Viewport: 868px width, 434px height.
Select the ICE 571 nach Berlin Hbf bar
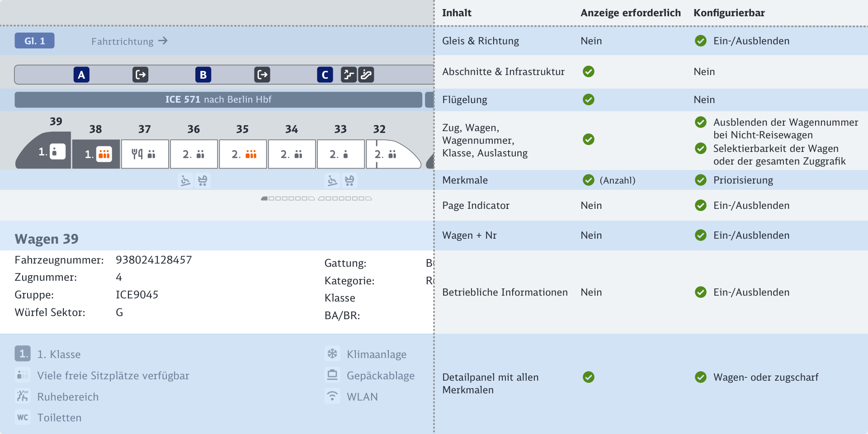[x=218, y=99]
